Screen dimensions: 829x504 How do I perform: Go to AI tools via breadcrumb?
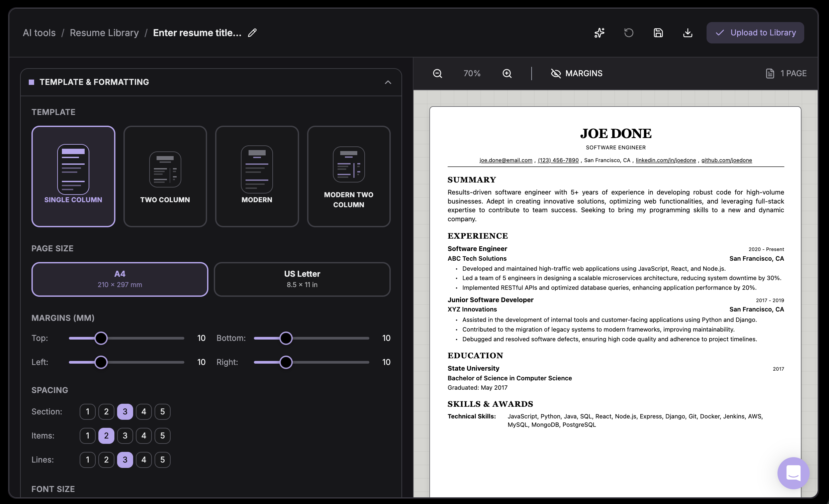click(x=39, y=33)
